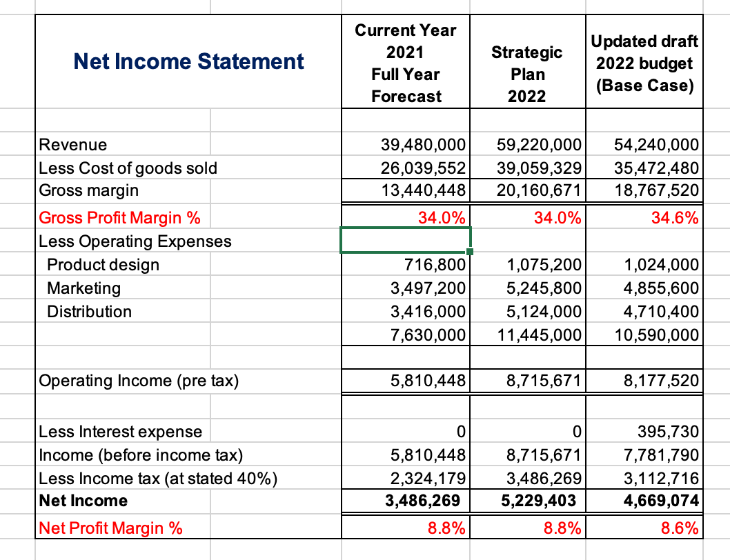Select total operating expenses 7,630,000
Image resolution: width=730 pixels, height=560 pixels.
(428, 334)
